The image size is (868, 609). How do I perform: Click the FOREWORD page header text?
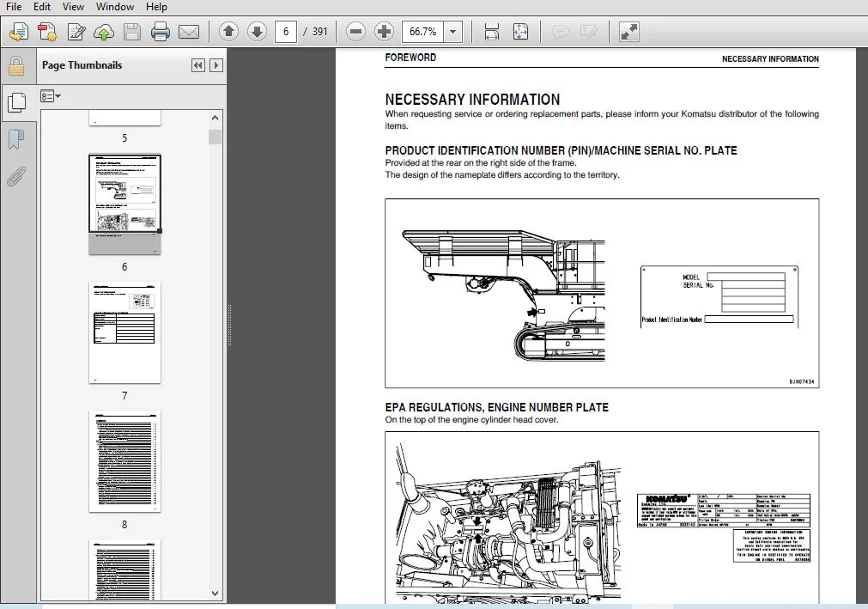point(410,58)
